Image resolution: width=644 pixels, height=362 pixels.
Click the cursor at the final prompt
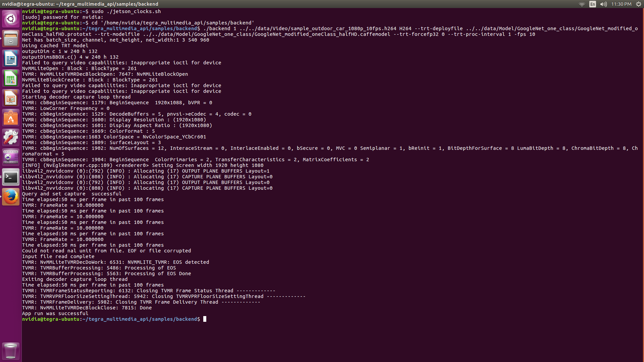click(x=205, y=319)
